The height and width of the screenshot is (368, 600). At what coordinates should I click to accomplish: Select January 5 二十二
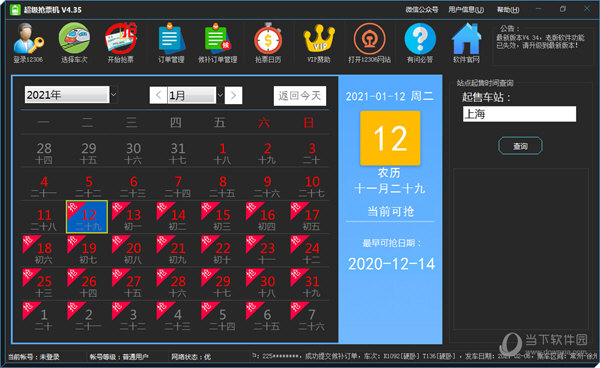(88, 186)
